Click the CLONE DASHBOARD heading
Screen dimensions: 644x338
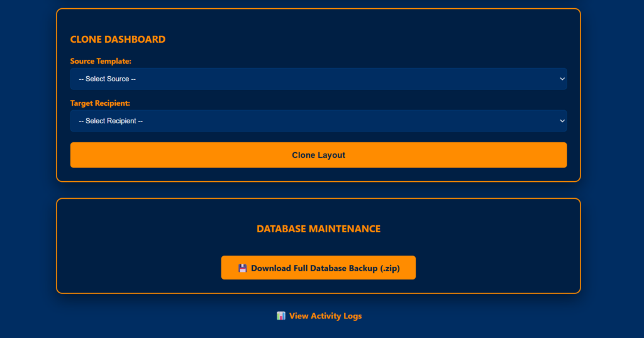click(118, 39)
